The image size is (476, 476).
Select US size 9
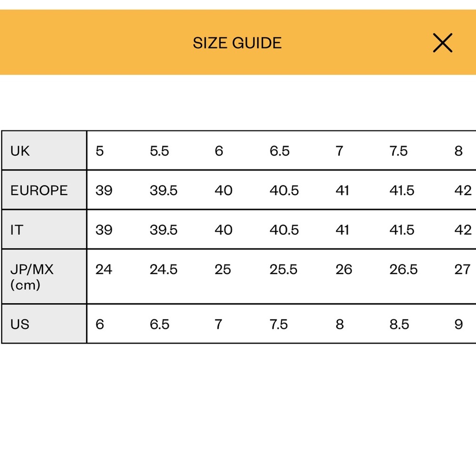click(459, 324)
